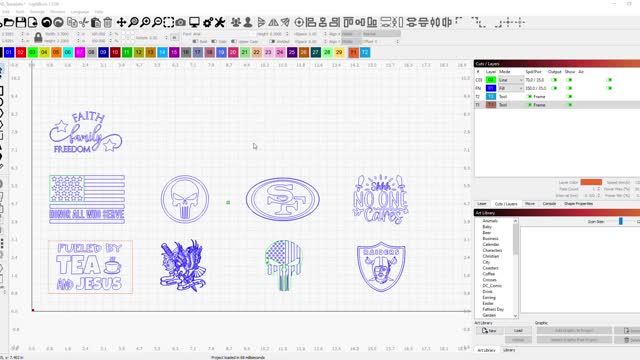The width and height of the screenshot is (640, 360).
Task: Click the dashed-square Frame Selection icon
Action: click(169, 22)
